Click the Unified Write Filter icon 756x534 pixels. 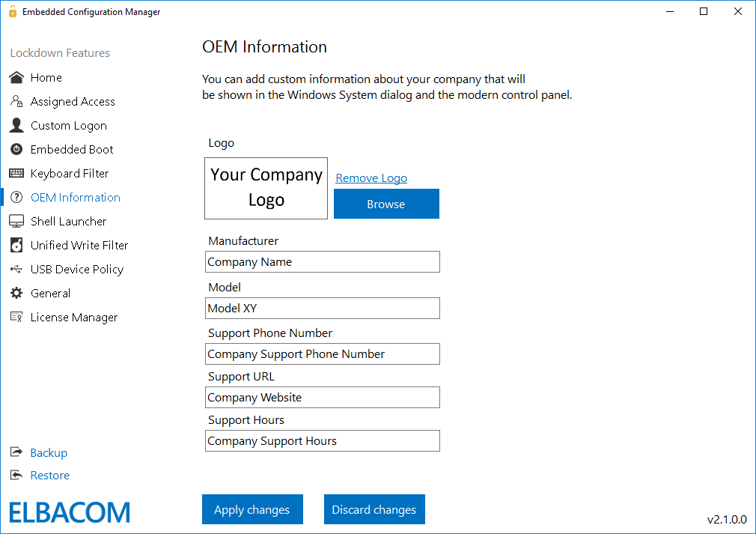pos(16,245)
